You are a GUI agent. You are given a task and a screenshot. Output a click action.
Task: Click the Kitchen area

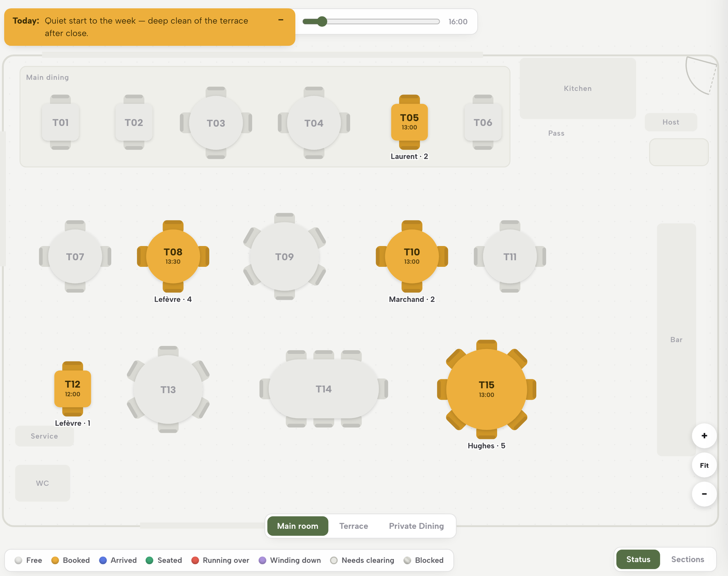578,88
